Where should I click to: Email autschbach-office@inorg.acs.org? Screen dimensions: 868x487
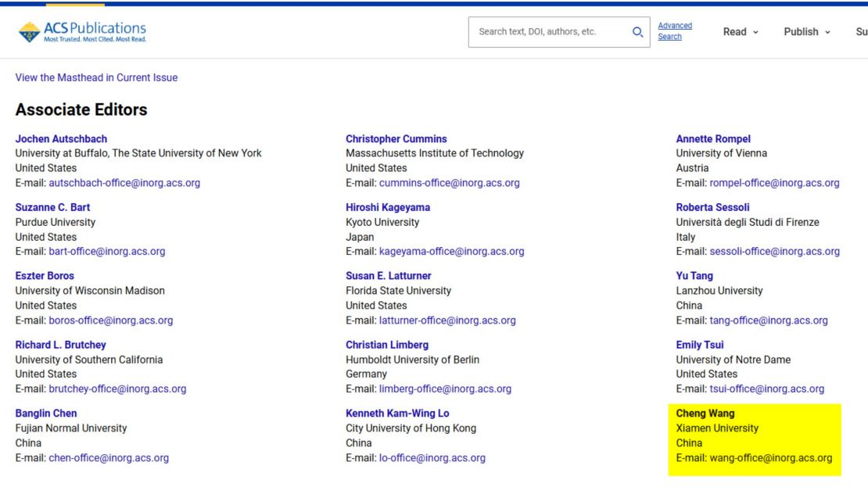click(124, 183)
